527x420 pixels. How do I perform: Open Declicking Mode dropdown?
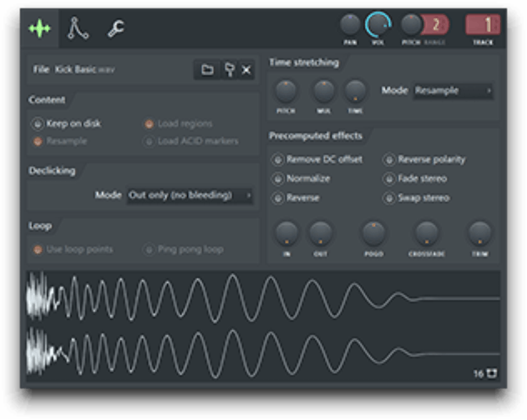coord(190,195)
